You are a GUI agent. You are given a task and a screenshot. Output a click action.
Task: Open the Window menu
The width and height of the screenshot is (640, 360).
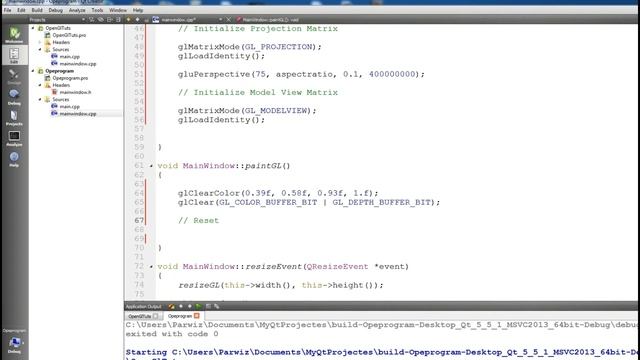[118, 10]
